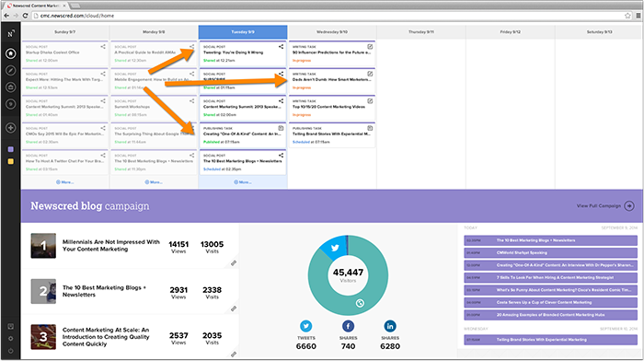The image size is (644, 361).
Task: Expand More under Tuesday column
Action: [x=243, y=181]
